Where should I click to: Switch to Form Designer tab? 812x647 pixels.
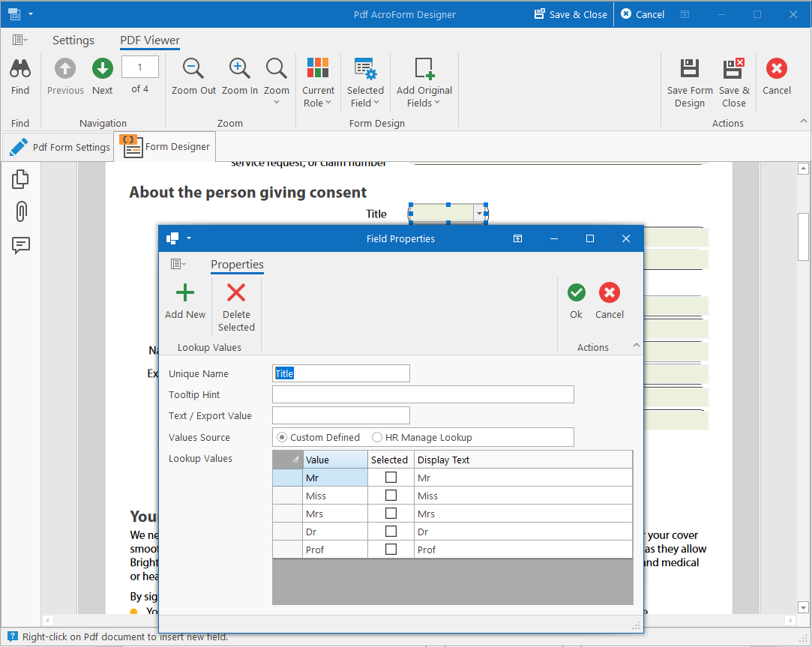(165, 147)
